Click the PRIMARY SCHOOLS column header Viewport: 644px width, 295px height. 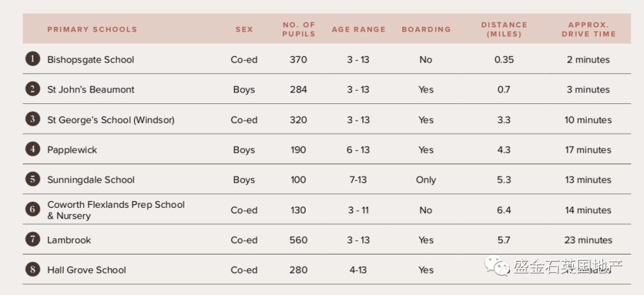[x=92, y=29]
